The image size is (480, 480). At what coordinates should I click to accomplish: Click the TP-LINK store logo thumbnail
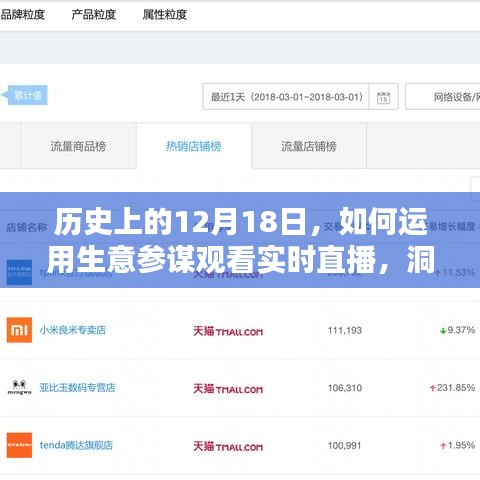(19, 272)
